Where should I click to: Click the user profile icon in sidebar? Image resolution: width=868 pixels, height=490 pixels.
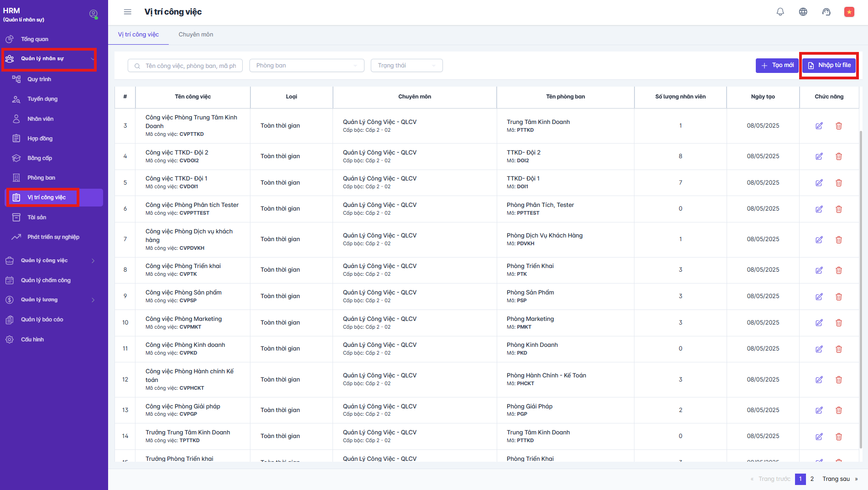coord(94,14)
